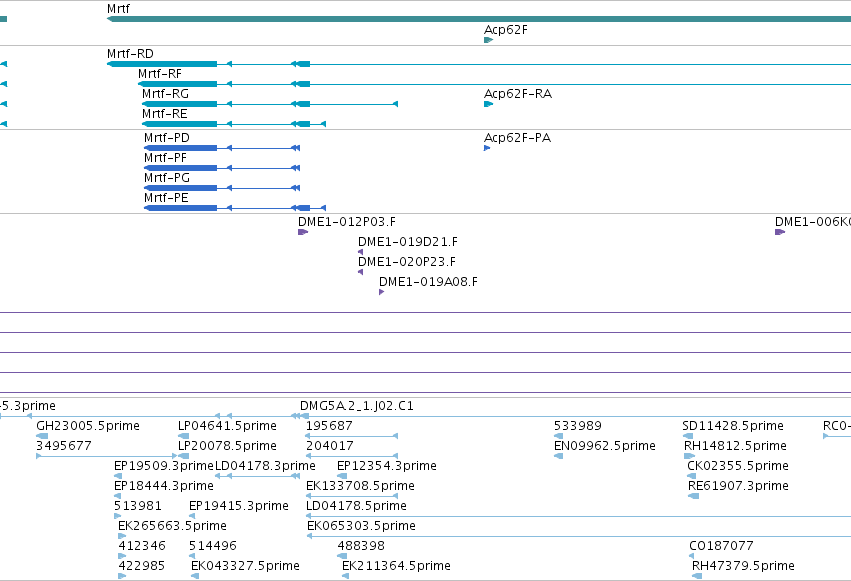Select the Mrtf-RD transcript
The image size is (851, 581).
pos(479,64)
